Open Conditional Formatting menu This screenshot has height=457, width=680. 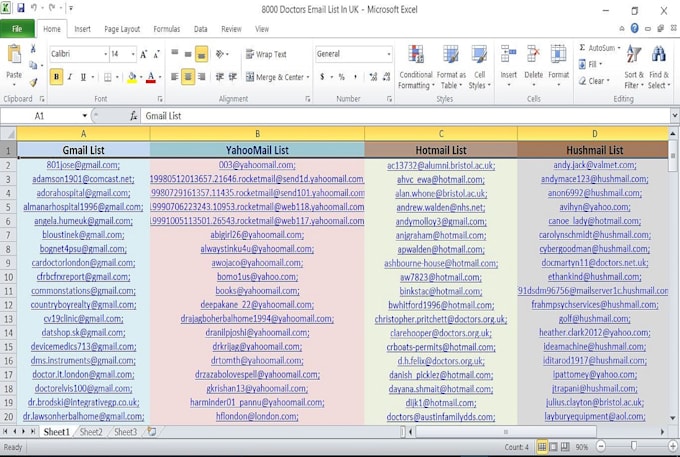416,67
